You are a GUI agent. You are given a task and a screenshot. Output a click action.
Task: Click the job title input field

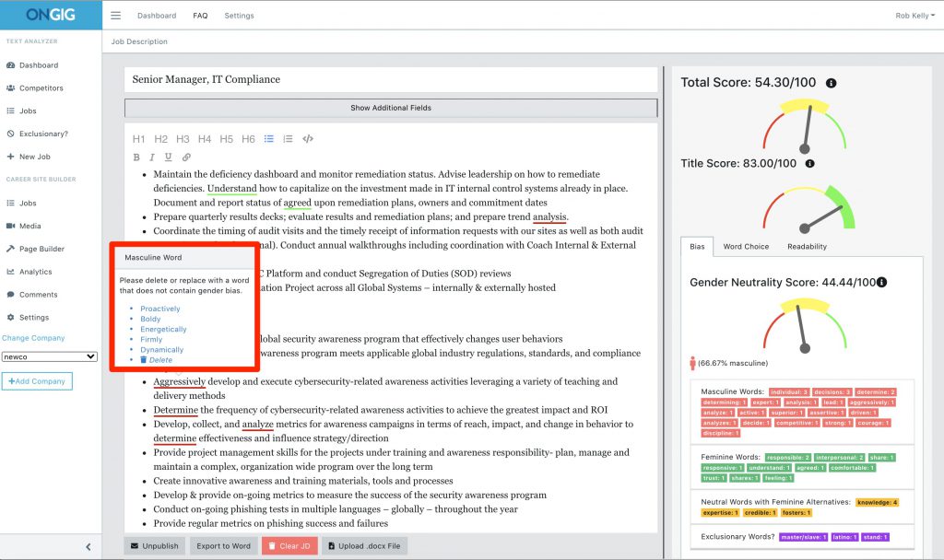click(391, 79)
